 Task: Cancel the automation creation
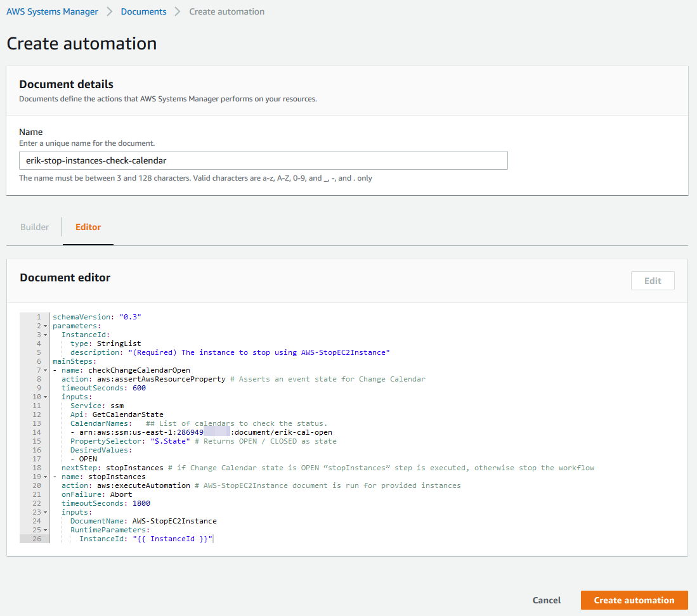(x=546, y=600)
